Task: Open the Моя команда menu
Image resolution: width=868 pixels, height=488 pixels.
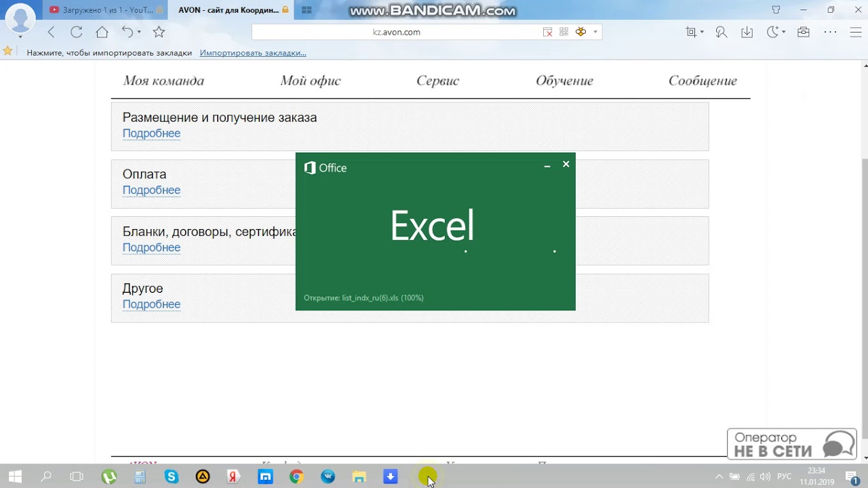Action: (163, 81)
